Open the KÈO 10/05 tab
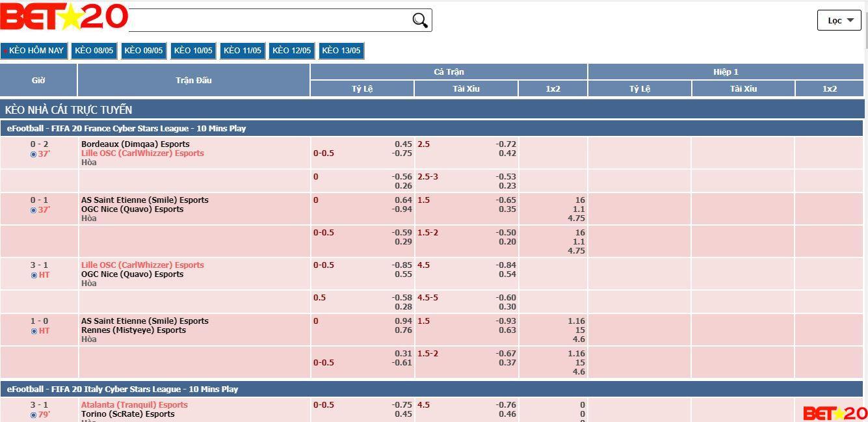 (x=193, y=51)
